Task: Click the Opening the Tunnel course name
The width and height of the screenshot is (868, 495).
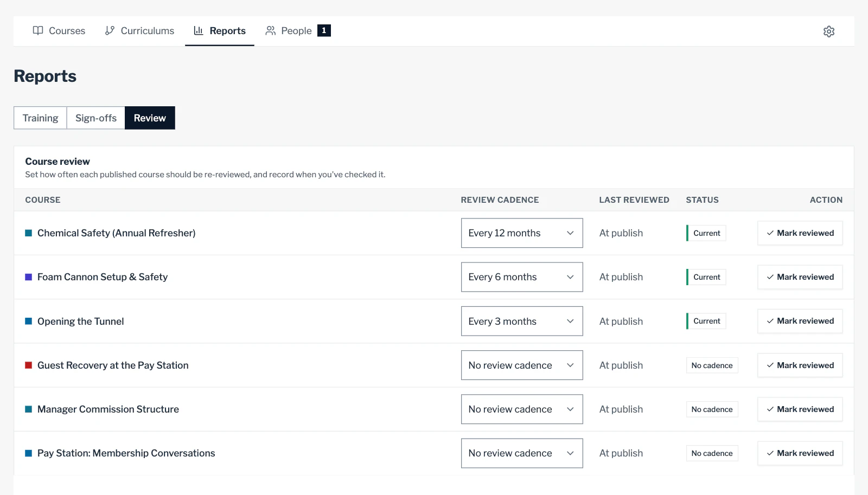Action: 80,321
